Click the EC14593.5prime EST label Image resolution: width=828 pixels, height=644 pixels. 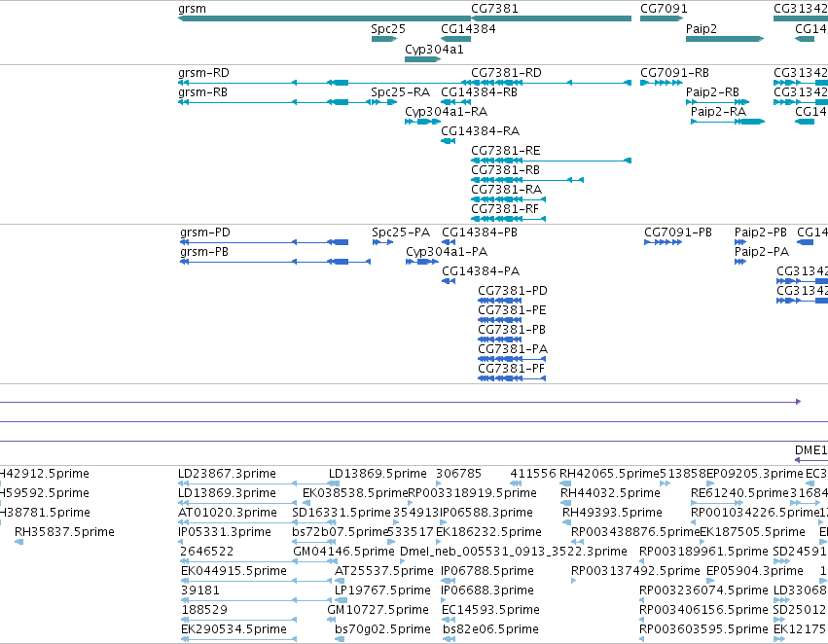coord(490,610)
